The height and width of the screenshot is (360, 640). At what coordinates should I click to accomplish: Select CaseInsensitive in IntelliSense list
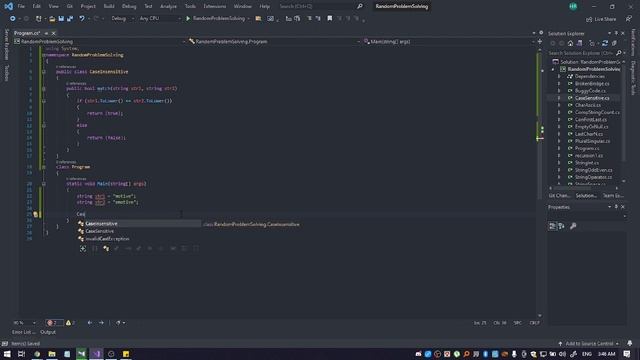139,224
